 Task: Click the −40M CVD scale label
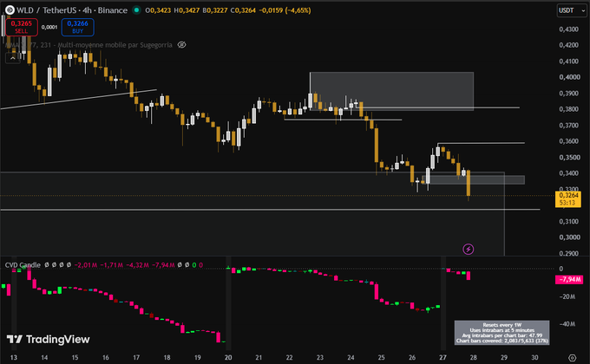click(567, 324)
